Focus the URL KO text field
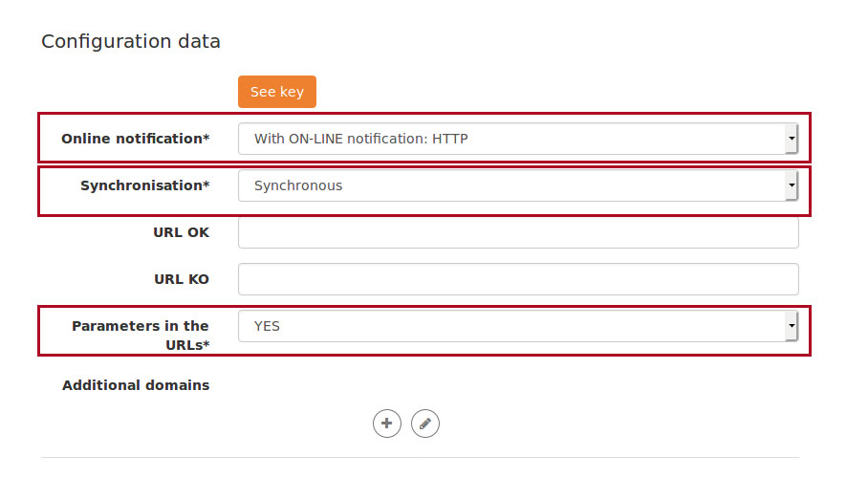Screen dimensions: 868x478 coord(518,279)
